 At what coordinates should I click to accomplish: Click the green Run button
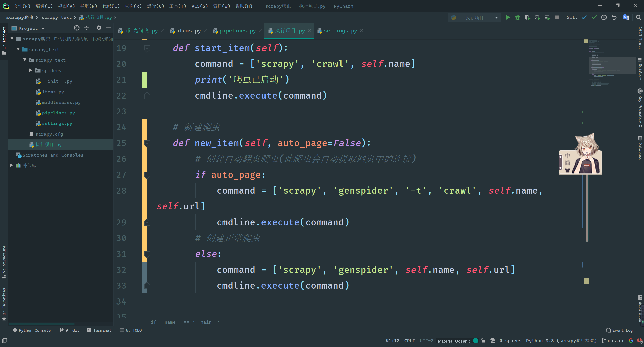(x=508, y=17)
